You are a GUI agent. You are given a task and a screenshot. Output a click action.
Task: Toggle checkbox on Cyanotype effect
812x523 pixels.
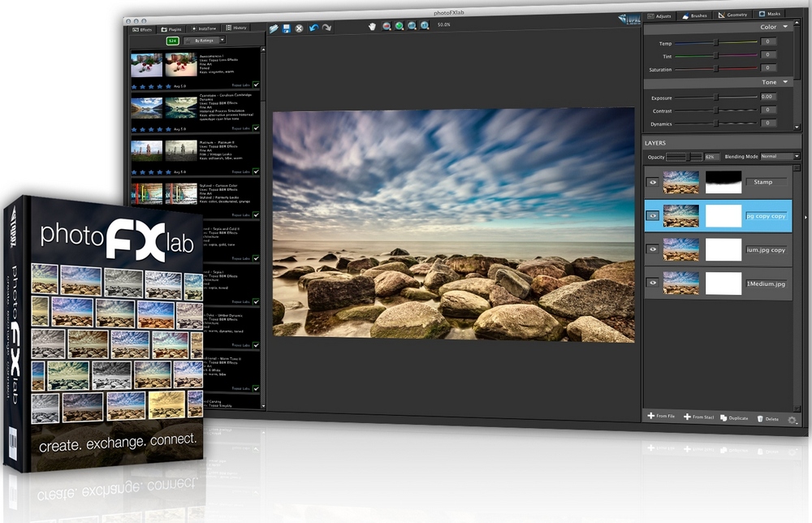[256, 128]
